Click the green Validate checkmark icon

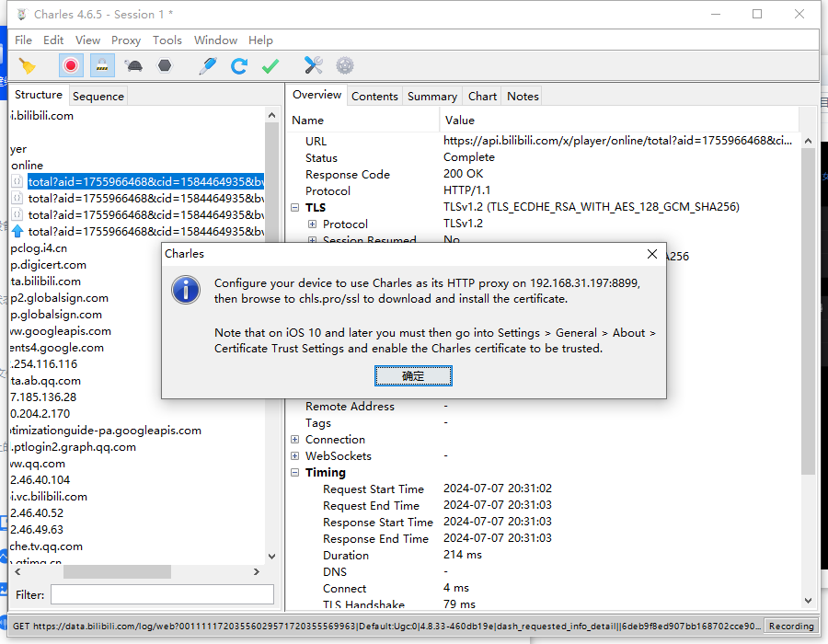270,66
